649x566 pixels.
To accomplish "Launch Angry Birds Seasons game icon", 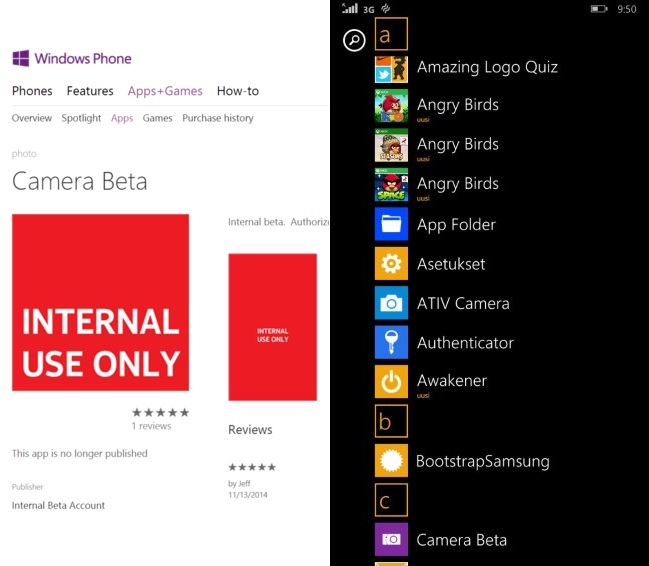I will [391, 145].
